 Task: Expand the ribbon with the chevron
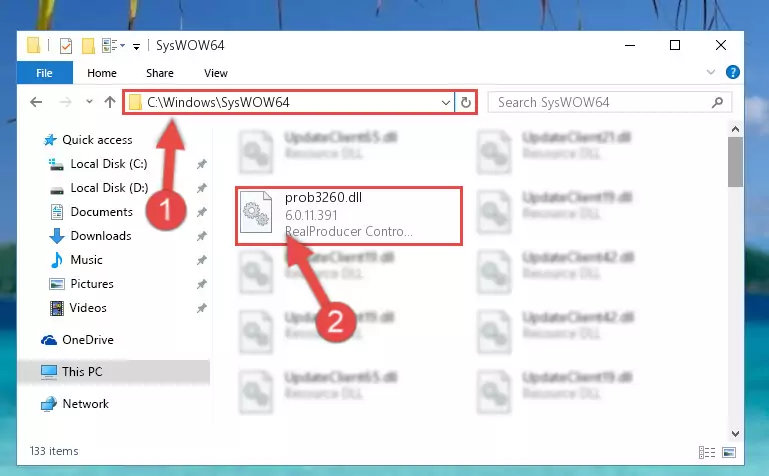click(711, 72)
